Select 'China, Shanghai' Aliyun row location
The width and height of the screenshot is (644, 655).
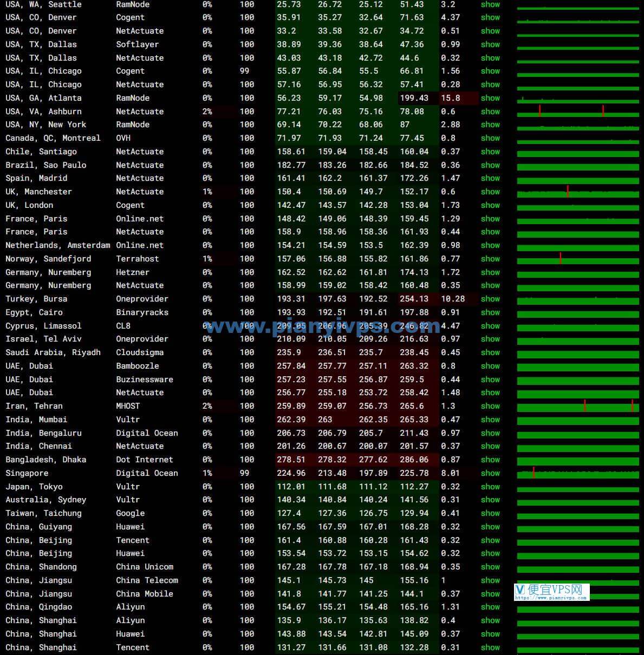click(41, 620)
